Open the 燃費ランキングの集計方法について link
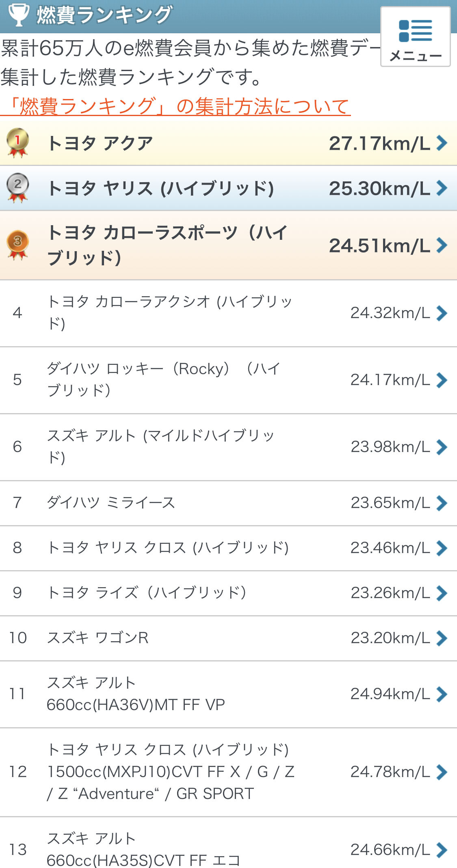 [x=175, y=106]
